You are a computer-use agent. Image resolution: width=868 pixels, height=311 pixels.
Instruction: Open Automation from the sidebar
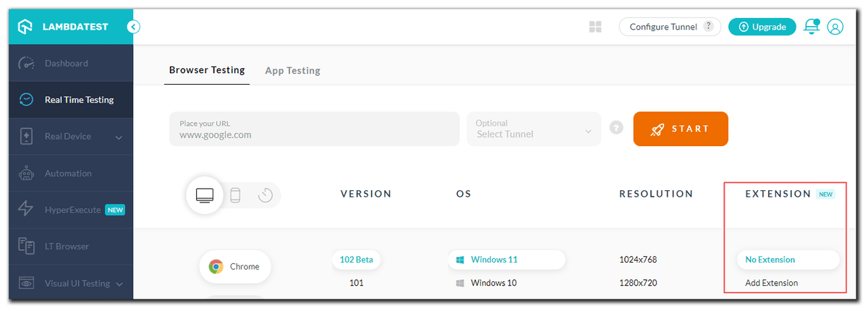[x=68, y=174]
